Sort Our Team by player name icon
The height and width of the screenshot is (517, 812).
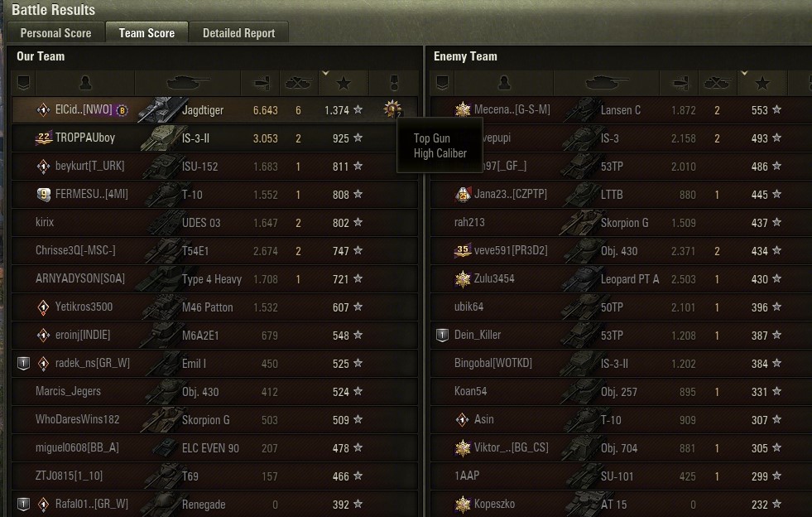click(x=85, y=83)
